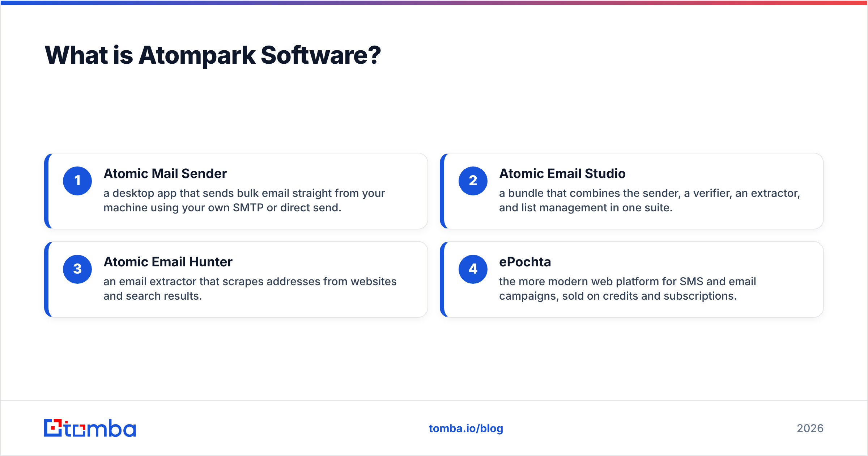
Task: Select the 'ePochta' heading
Action: 525,262
